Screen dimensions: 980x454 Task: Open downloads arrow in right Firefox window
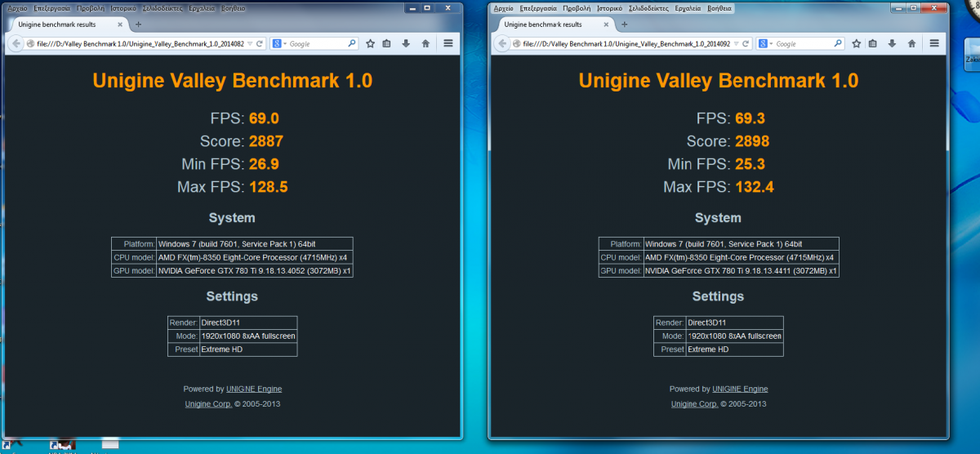pyautogui.click(x=893, y=43)
